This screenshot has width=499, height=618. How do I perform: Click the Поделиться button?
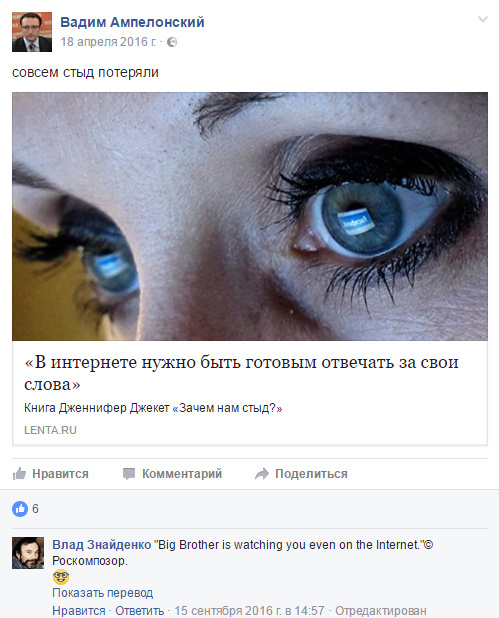pyautogui.click(x=301, y=473)
